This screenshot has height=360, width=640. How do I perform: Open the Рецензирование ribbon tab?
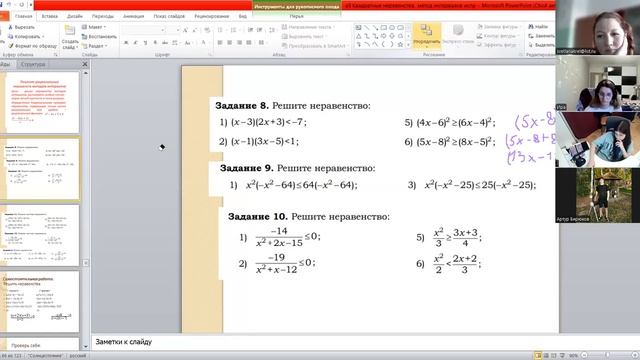(211, 16)
